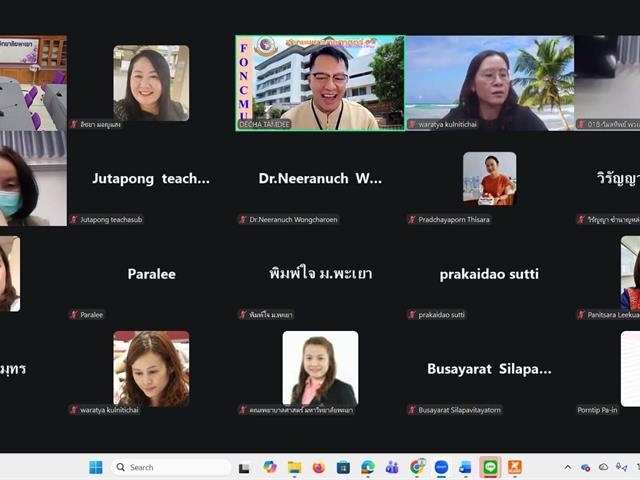Viewport: 640px width, 480px height.
Task: Select the Paralee participant tile
Action: 151,273
